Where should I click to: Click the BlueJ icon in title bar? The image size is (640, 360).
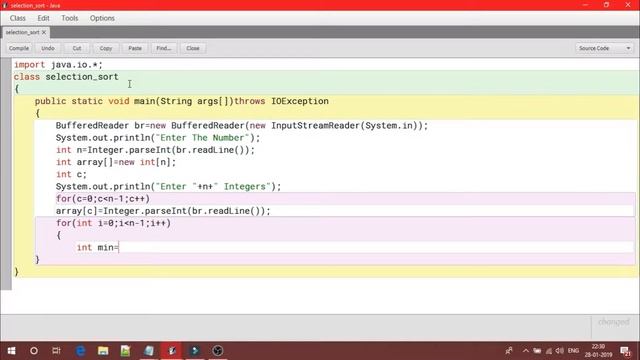[x=5, y=5]
